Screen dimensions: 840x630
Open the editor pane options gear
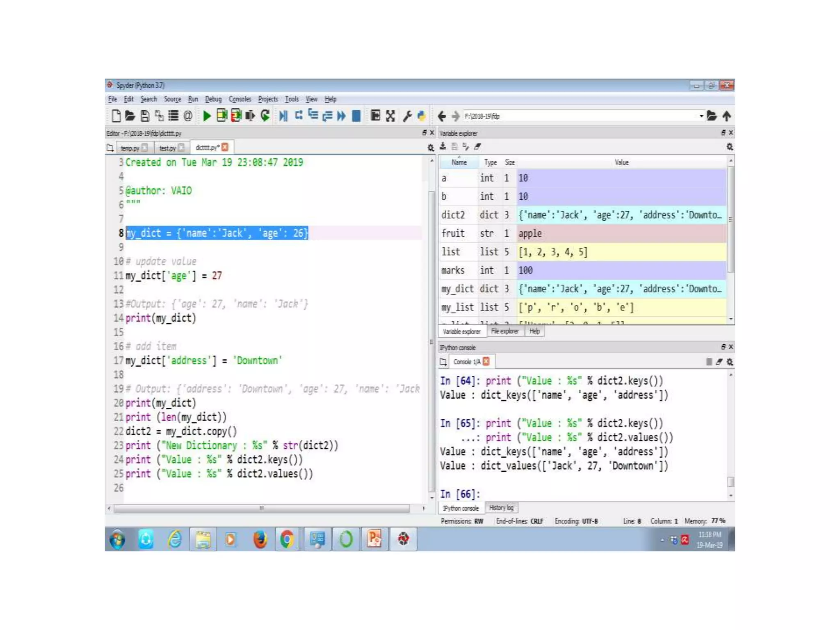[430, 148]
